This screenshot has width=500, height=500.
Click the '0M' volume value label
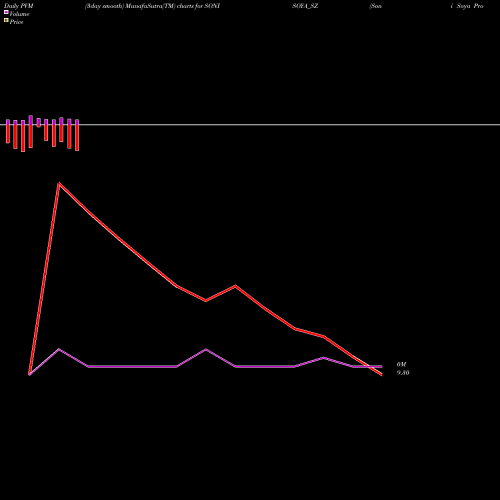[x=401, y=365]
